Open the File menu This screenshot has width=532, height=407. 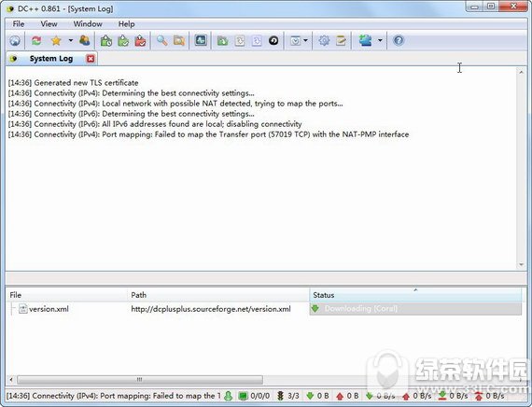tap(19, 24)
